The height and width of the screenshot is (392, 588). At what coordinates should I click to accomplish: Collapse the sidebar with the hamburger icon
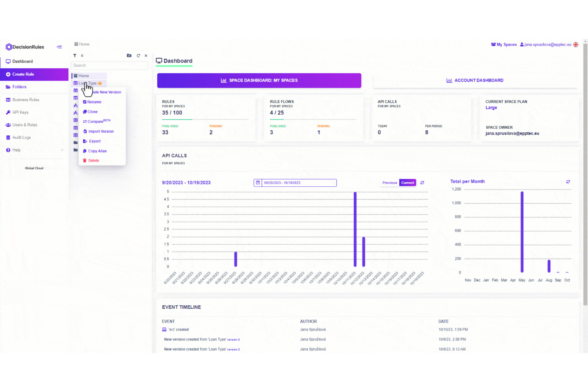59,47
